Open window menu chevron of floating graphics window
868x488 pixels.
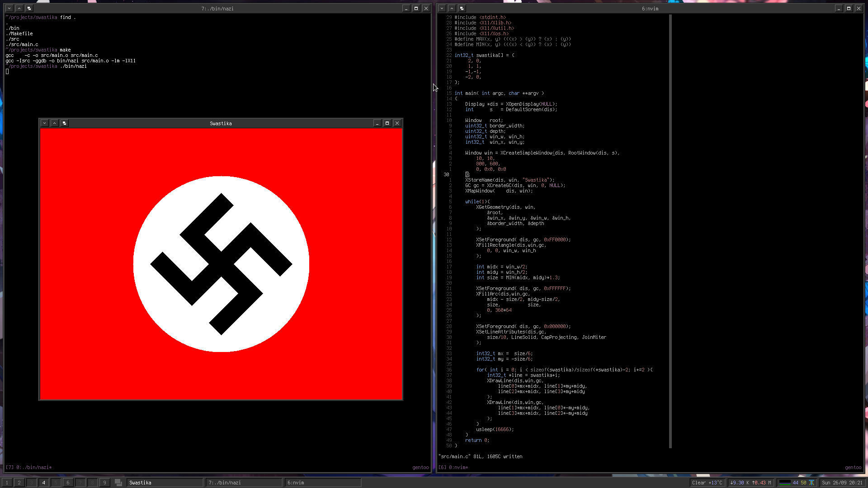[x=44, y=123]
